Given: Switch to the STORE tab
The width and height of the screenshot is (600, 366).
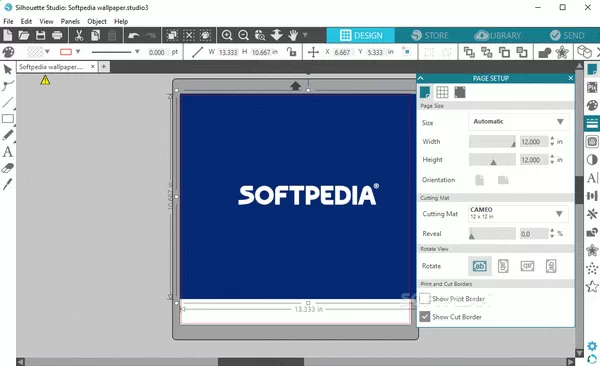Looking at the screenshot, I should (x=429, y=36).
